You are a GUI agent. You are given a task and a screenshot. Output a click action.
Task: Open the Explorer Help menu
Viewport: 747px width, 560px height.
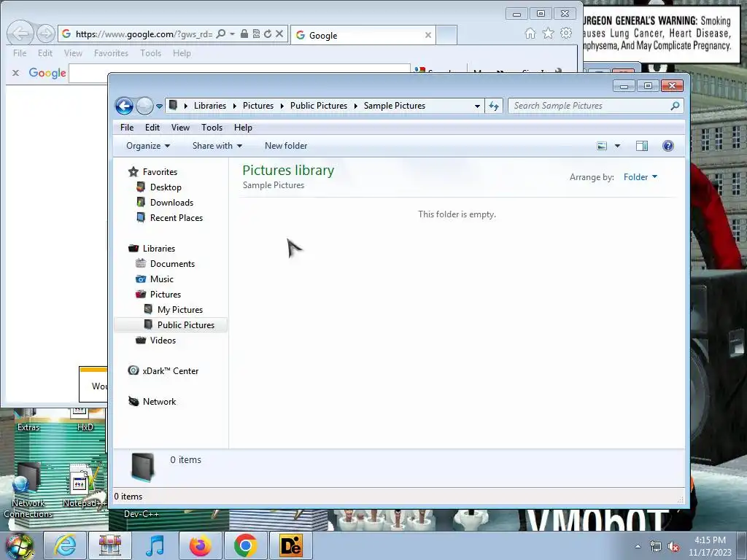[x=243, y=128]
